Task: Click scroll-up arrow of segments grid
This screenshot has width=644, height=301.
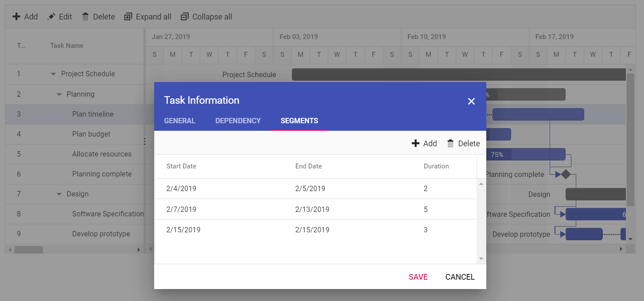Action: tap(481, 183)
